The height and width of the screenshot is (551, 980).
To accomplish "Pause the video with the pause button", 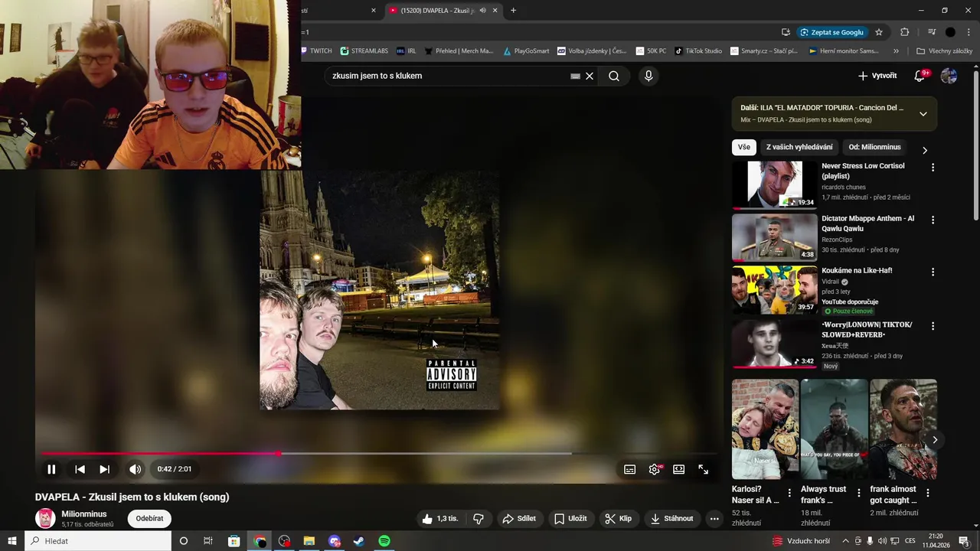I will point(51,469).
